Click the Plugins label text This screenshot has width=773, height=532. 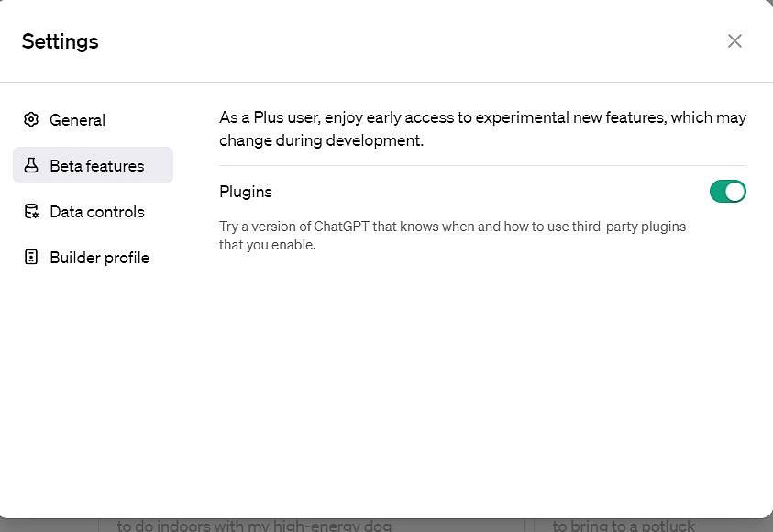[246, 192]
